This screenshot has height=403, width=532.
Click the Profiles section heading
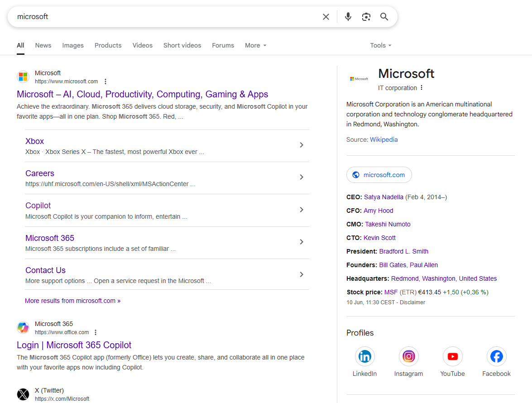360,333
